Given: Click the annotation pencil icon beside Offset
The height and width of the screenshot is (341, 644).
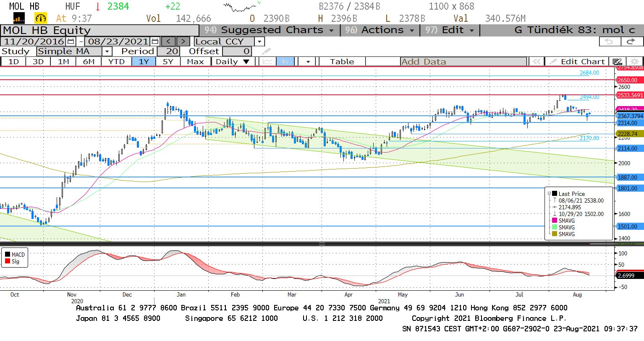Looking at the screenshot, I should pyautogui.click(x=266, y=52).
